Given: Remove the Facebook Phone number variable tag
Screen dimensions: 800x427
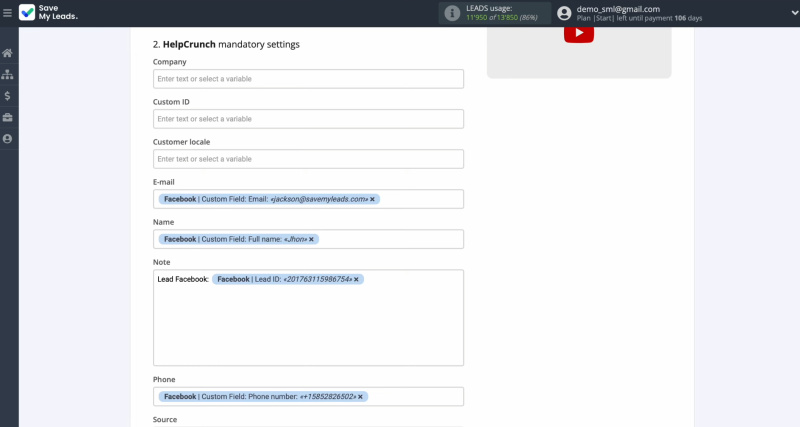Looking at the screenshot, I should point(360,397).
